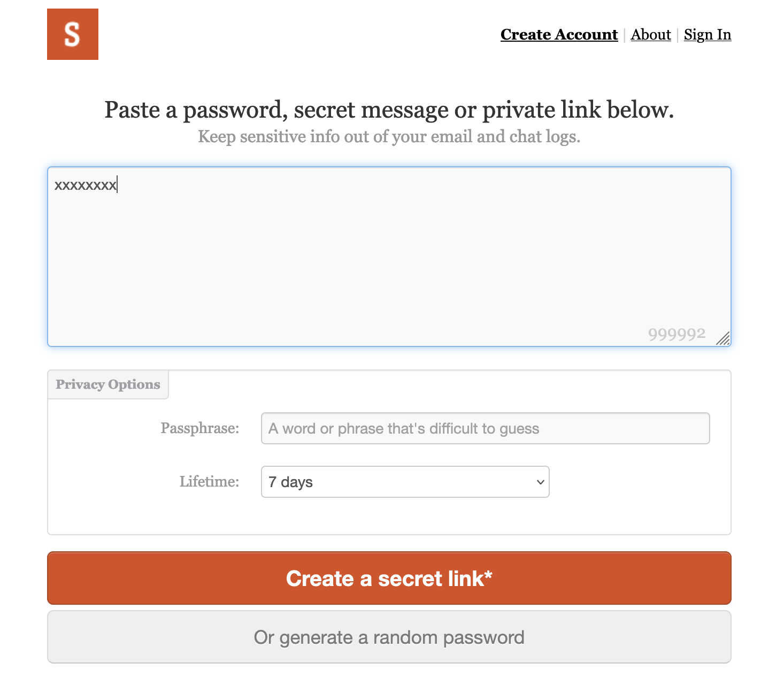Viewport: 784px width, 678px height.
Task: Click the Lifetime label
Action: pyautogui.click(x=209, y=482)
